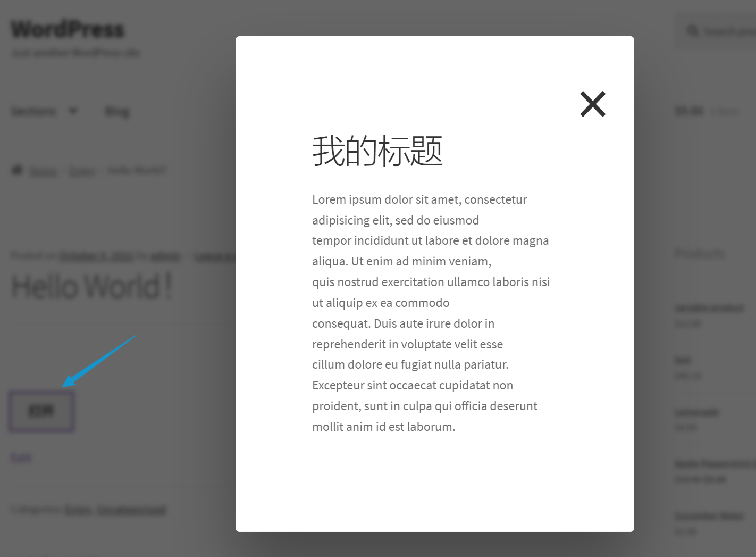756x557 pixels.
Task: Click the Edit link below the button
Action: [x=21, y=458]
